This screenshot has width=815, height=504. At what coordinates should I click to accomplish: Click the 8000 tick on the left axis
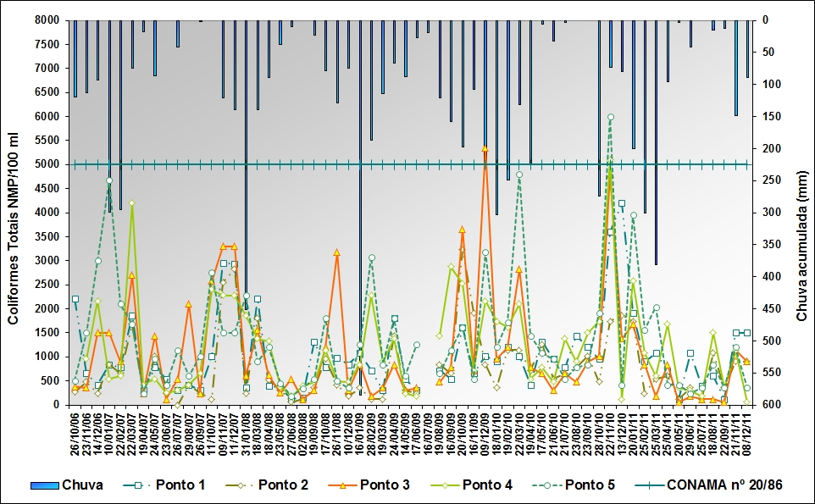(x=49, y=20)
